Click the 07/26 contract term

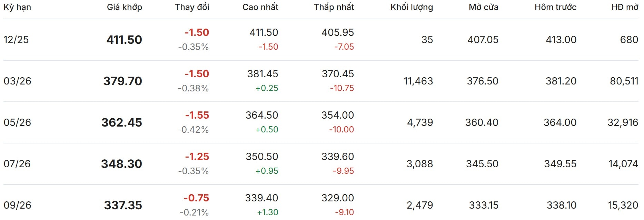(17, 164)
